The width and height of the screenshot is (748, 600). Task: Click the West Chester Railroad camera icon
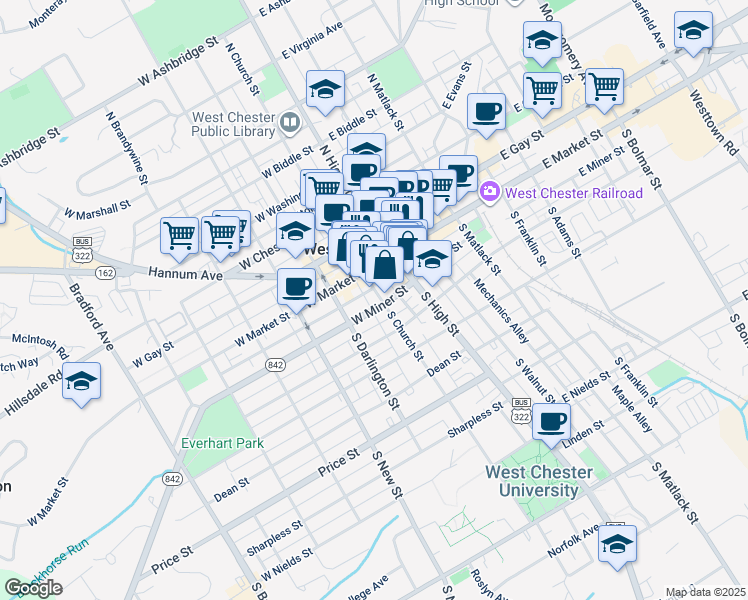489,193
